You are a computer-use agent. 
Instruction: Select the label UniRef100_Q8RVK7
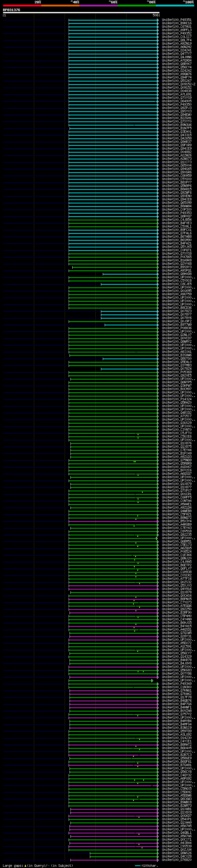(176, 64)
